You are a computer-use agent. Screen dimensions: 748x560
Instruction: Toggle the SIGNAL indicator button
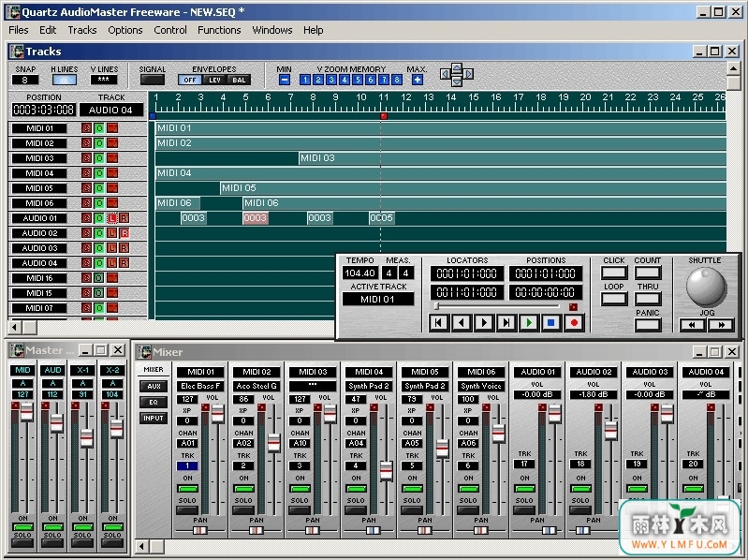153,80
